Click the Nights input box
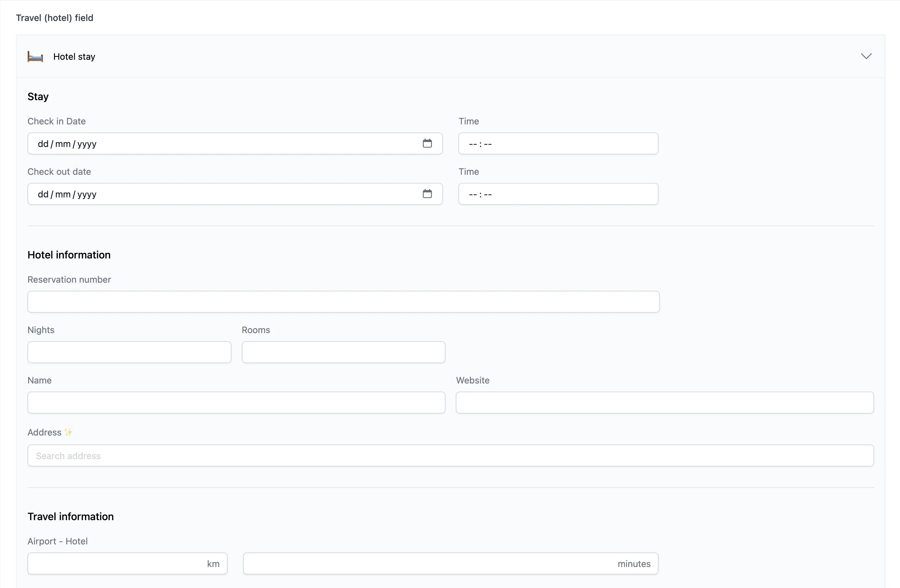The width and height of the screenshot is (900, 588). pos(129,352)
